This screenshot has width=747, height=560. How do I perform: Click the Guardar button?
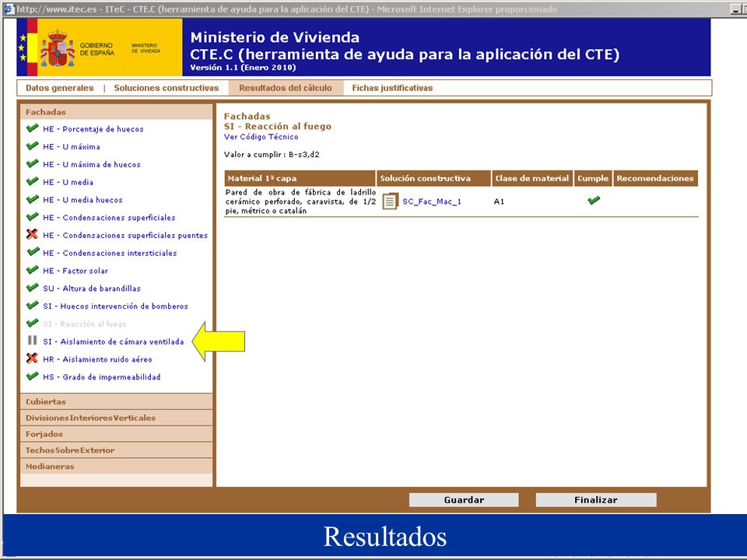pyautogui.click(x=464, y=499)
